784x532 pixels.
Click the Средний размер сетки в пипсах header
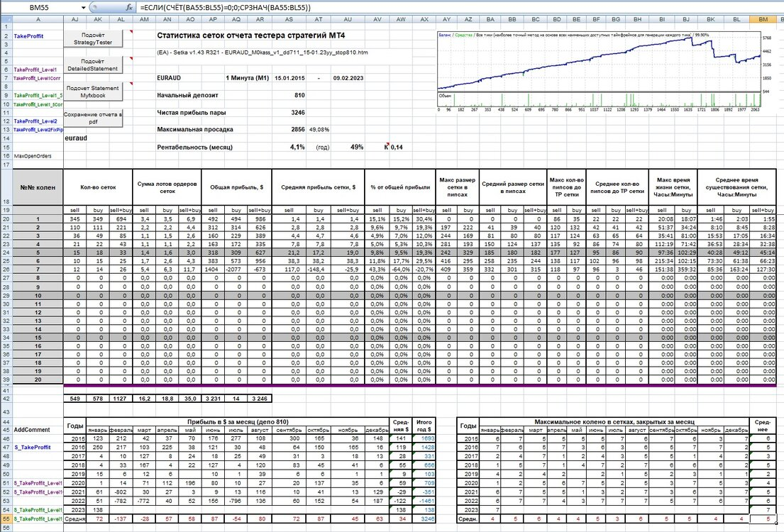point(513,187)
